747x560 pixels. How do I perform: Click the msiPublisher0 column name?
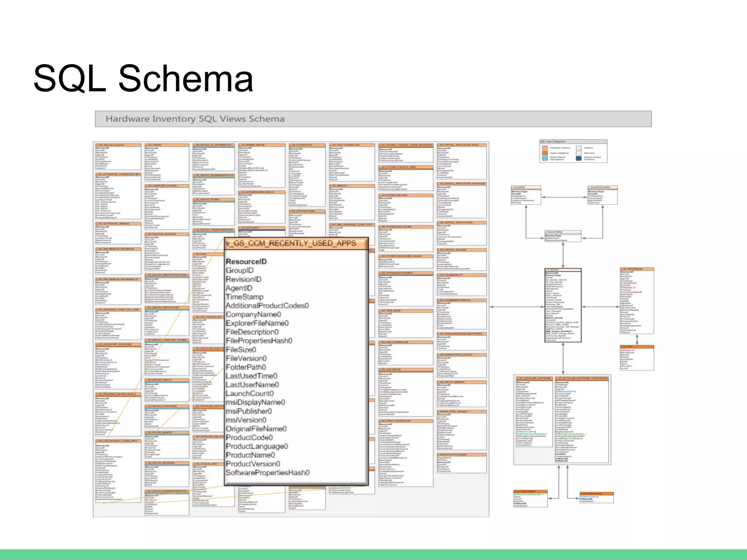pos(249,411)
